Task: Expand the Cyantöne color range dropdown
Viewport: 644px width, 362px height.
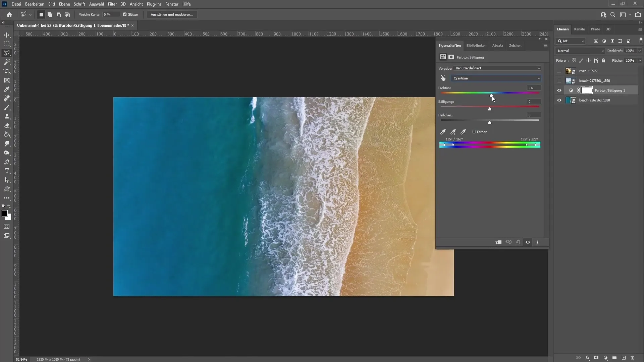Action: pos(539,78)
